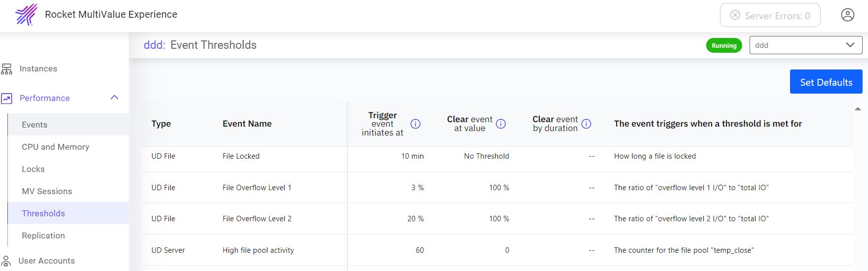
Task: Click the Performance chart icon
Action: point(7,99)
